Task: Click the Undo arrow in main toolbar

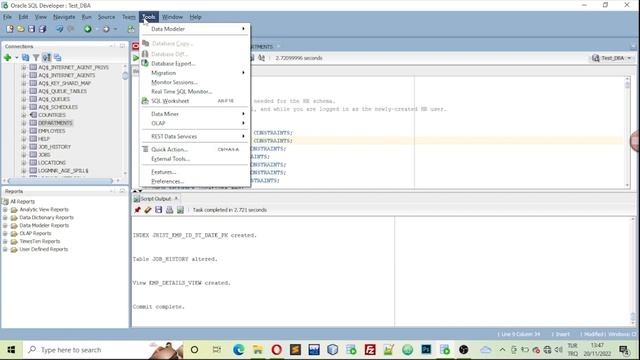Action: [60, 29]
